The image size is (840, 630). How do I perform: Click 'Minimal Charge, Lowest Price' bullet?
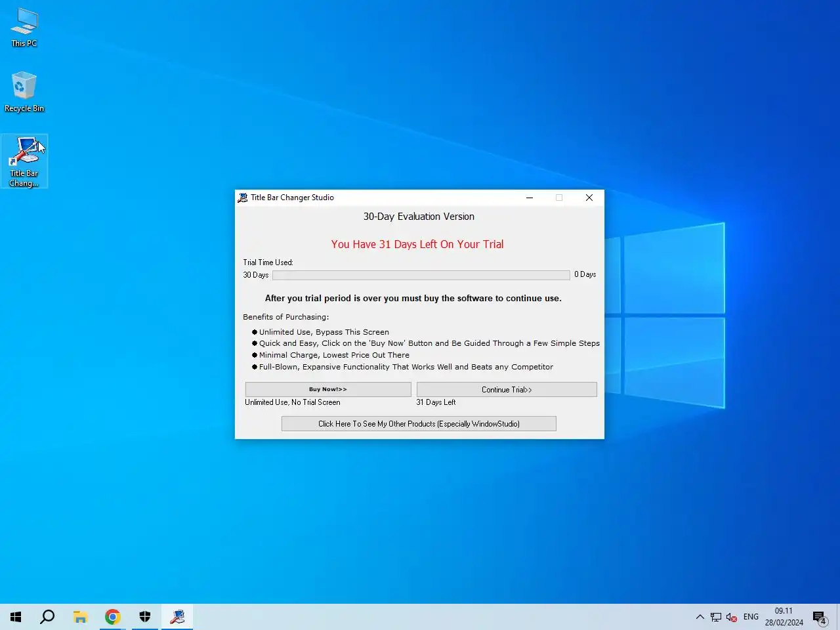[334, 355]
